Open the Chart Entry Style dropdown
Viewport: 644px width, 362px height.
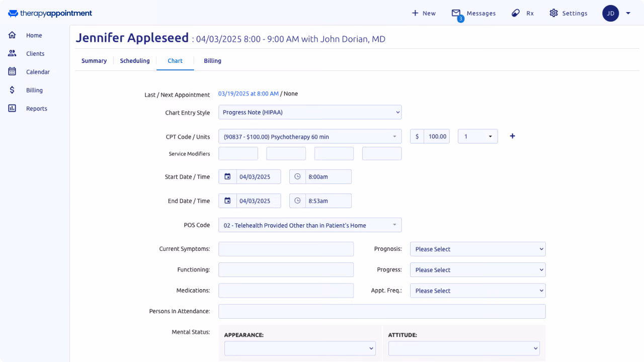tap(310, 112)
